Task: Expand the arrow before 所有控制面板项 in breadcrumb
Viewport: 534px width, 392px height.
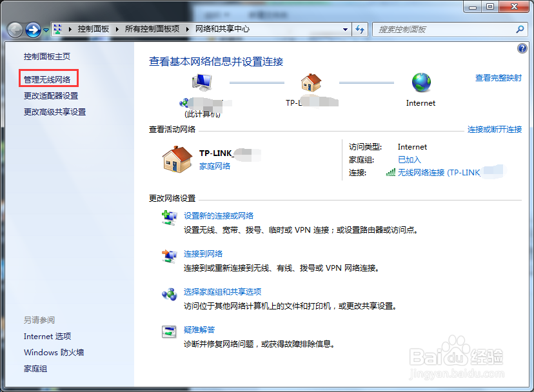Action: pyautogui.click(x=117, y=29)
